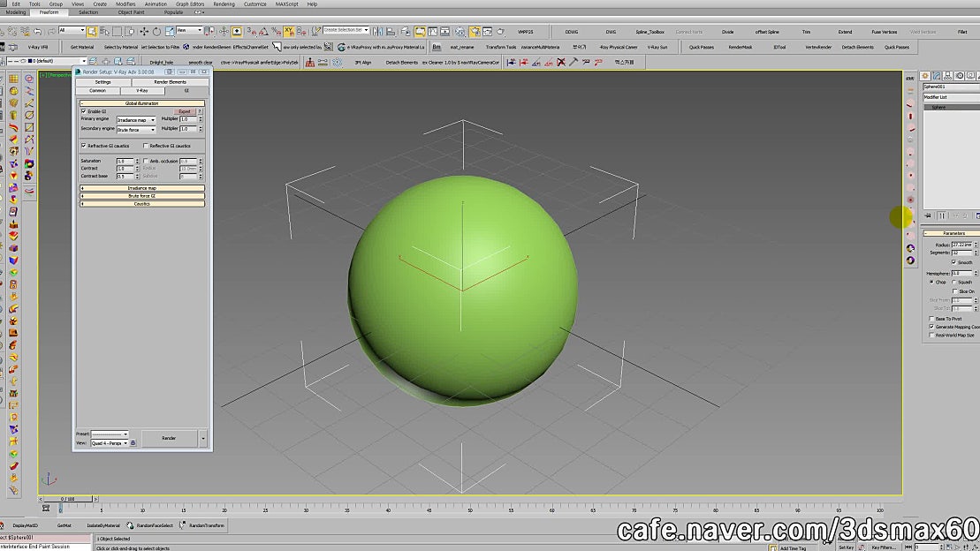The width and height of the screenshot is (980, 551).
Task: Open the Select Object tool
Action: [x=92, y=31]
